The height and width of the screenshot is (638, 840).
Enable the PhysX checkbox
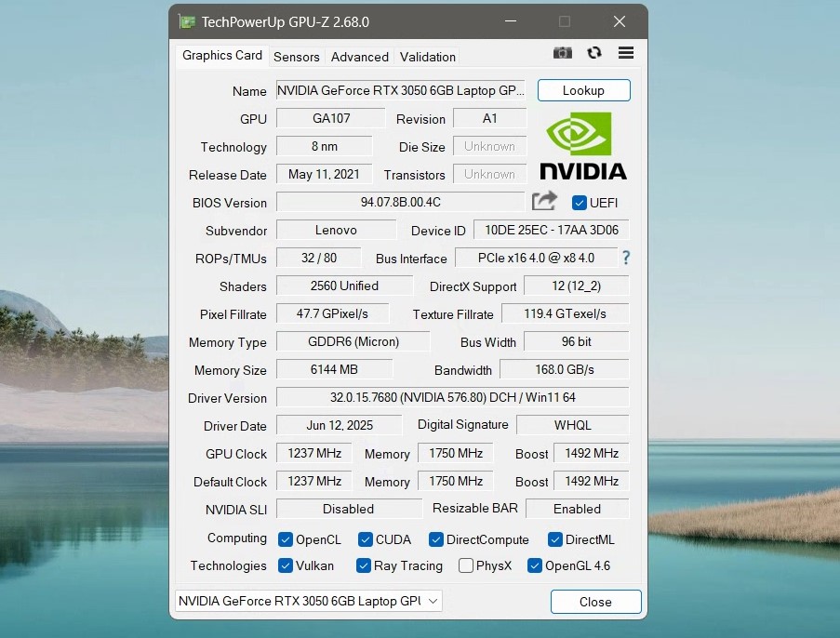(x=464, y=565)
